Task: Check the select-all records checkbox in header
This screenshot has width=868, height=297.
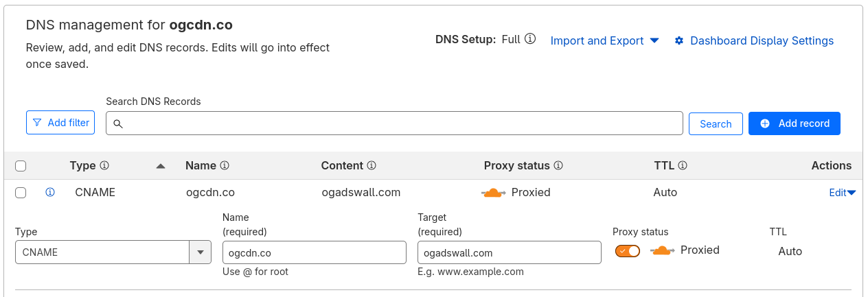Action: [21, 166]
